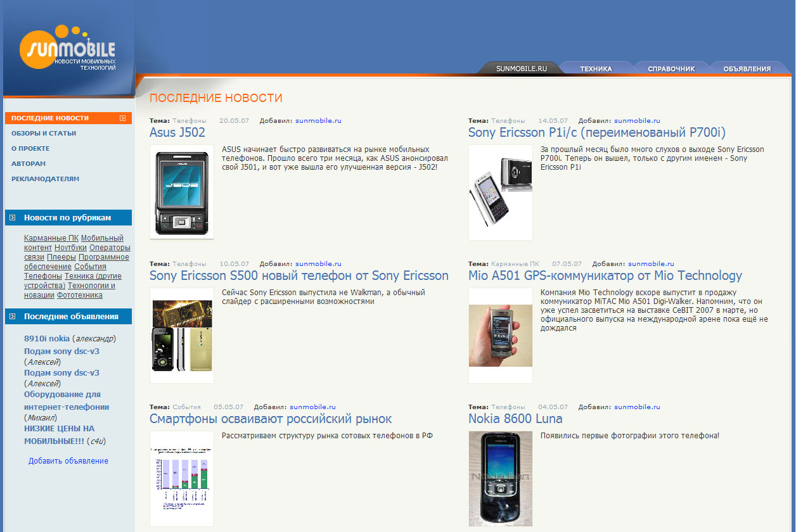Screen dimensions: 796x532
Task: Click the Sony Ericsson P1i thumbnail image
Action: (x=501, y=193)
